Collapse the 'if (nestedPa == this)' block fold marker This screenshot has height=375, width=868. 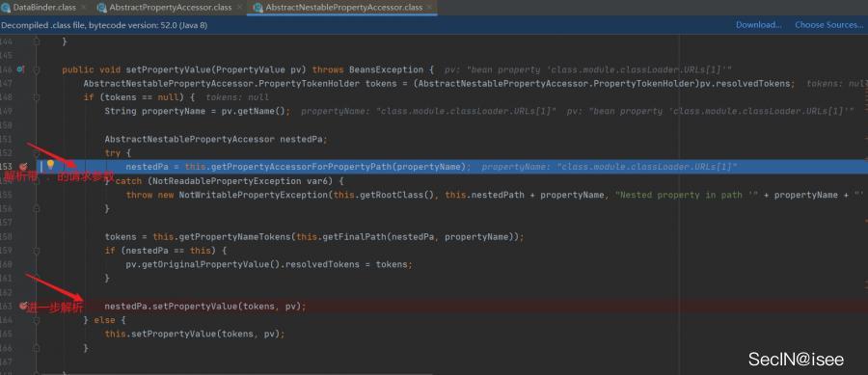pyautogui.click(x=37, y=251)
